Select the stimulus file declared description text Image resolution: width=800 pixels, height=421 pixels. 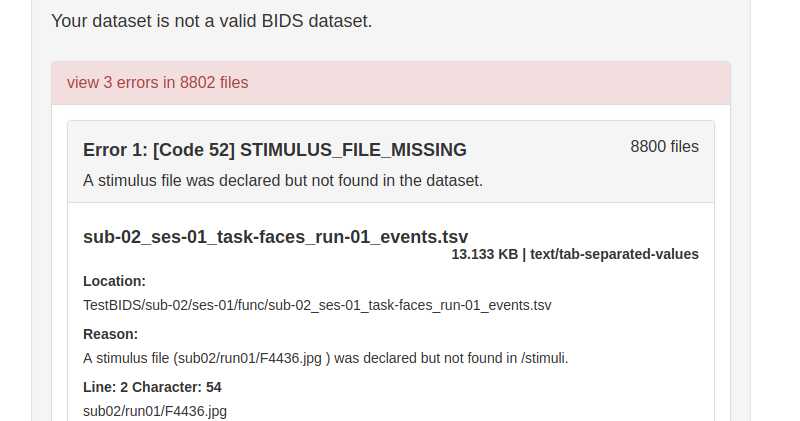click(x=283, y=181)
